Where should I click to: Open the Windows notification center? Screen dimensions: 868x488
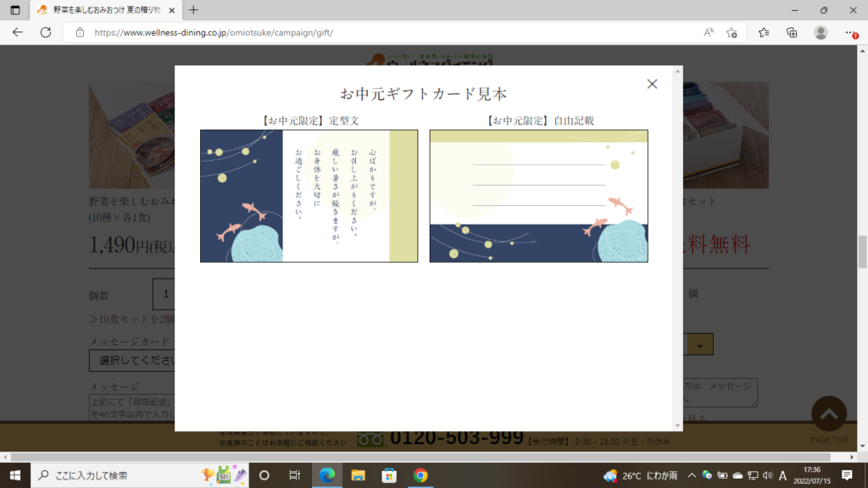coord(847,475)
